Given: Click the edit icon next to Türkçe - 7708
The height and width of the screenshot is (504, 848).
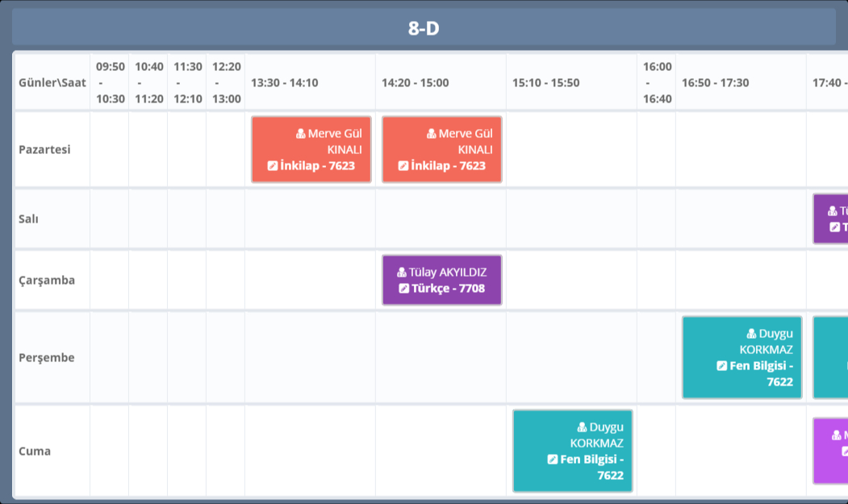Looking at the screenshot, I should tap(404, 288).
